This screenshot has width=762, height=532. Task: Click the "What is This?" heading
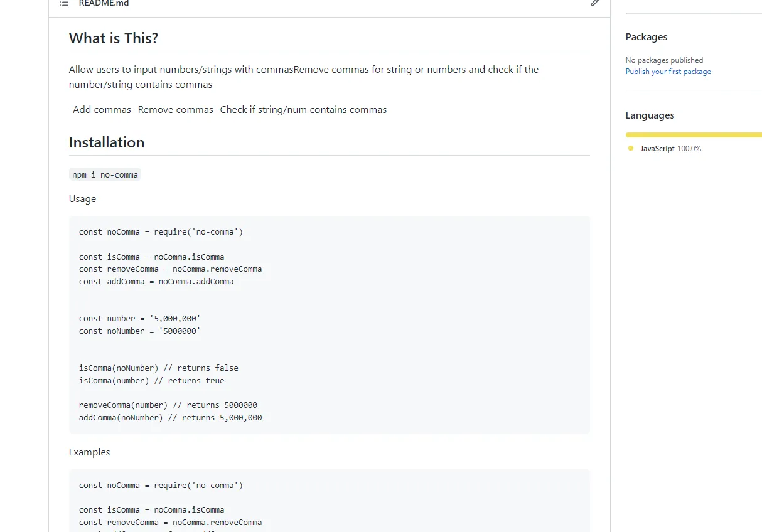click(x=114, y=38)
